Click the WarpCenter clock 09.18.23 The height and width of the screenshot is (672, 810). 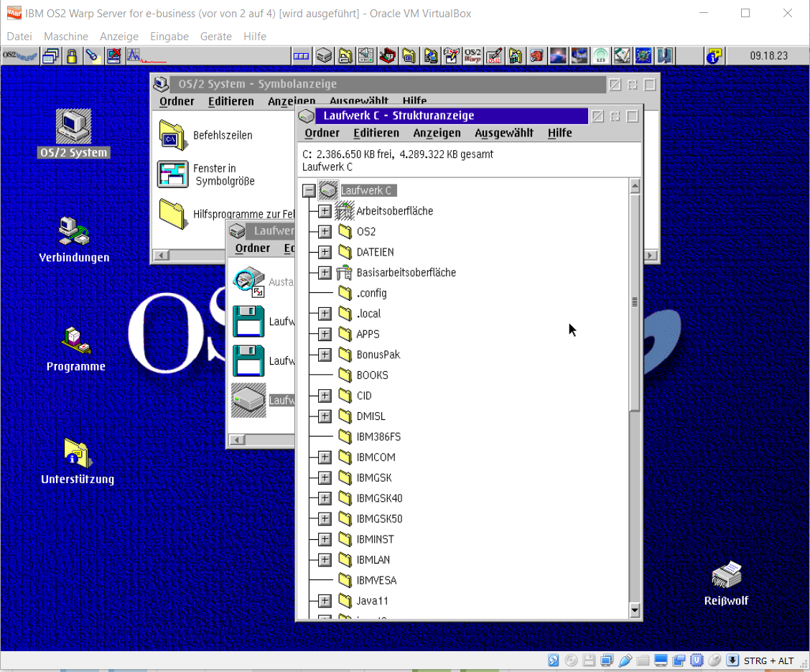coord(768,56)
